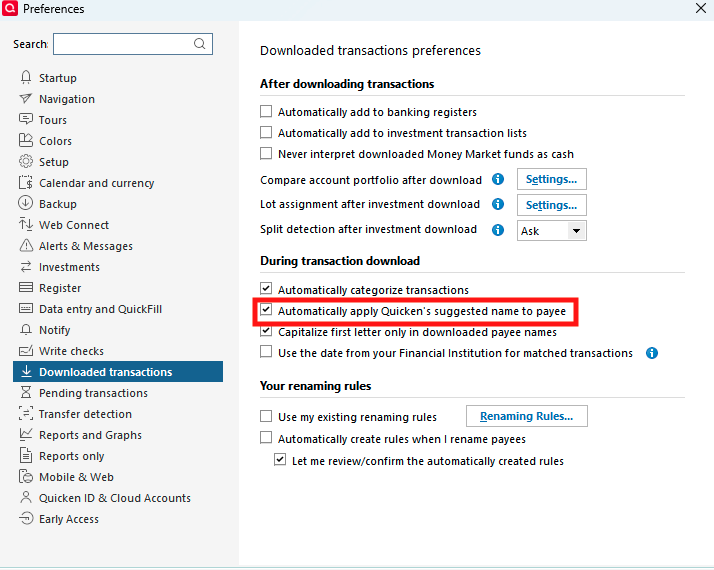This screenshot has height=570, width=714.
Task: Select Transfer detection category
Action: [85, 414]
